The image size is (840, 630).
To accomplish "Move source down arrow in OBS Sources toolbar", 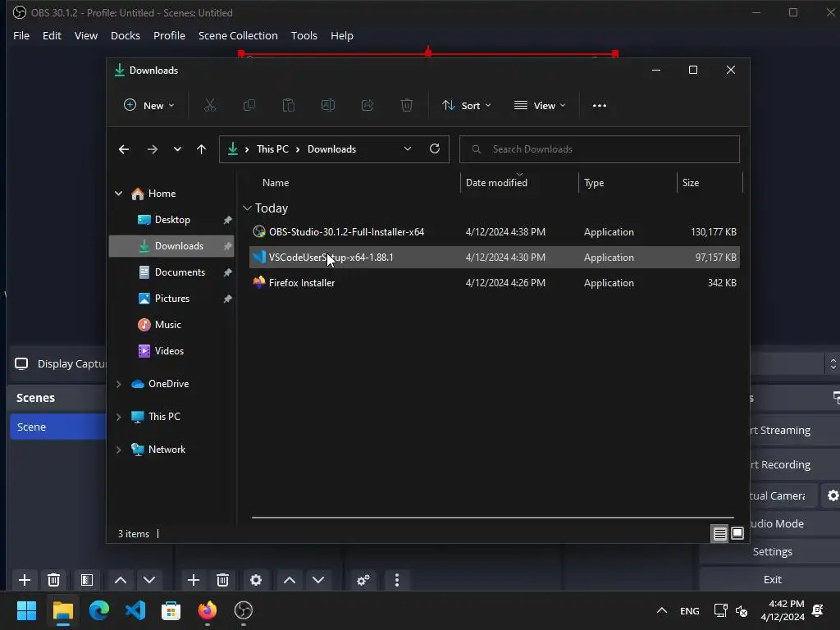I will click(x=318, y=580).
